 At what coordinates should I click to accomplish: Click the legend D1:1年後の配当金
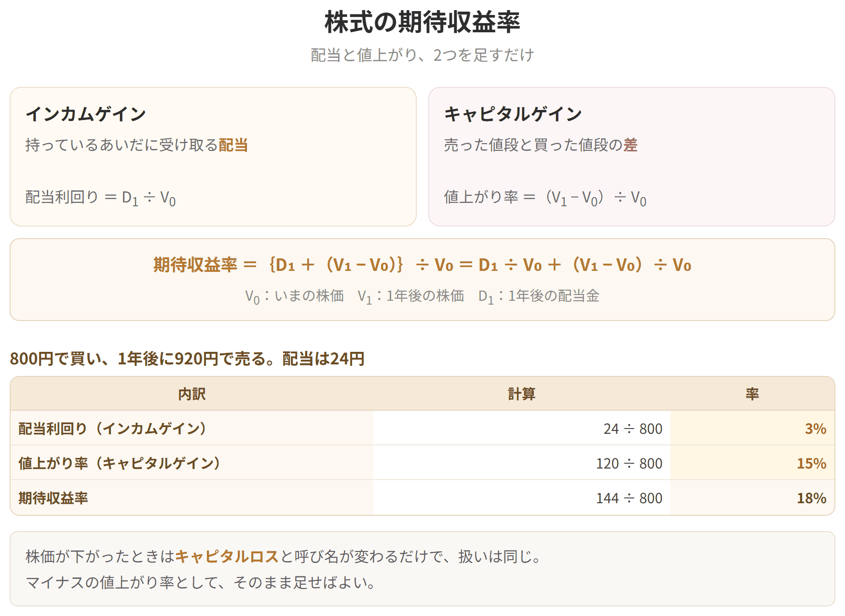[x=539, y=296]
